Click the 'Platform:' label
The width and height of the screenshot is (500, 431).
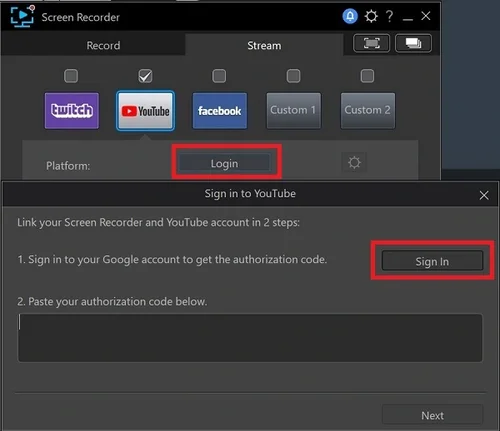(x=68, y=166)
